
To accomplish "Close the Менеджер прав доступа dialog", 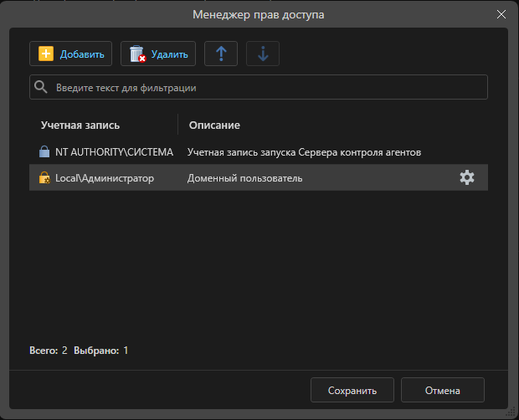I will 501,14.
